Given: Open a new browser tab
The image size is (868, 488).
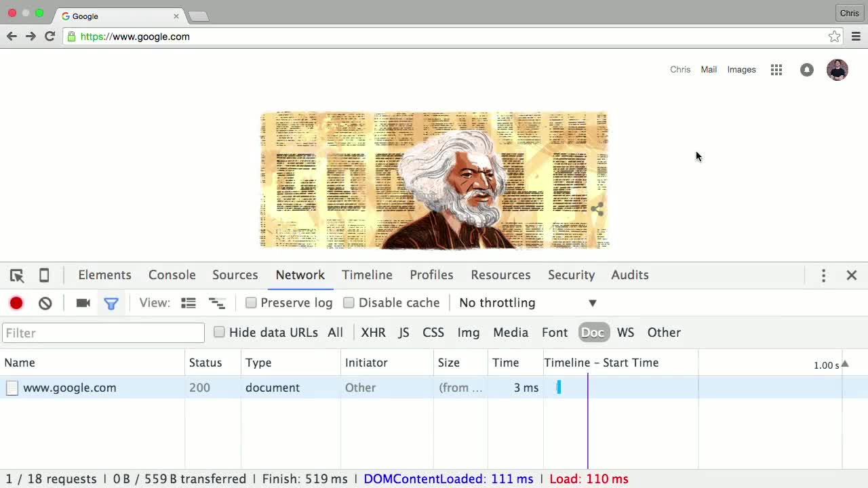Looking at the screenshot, I should point(198,16).
